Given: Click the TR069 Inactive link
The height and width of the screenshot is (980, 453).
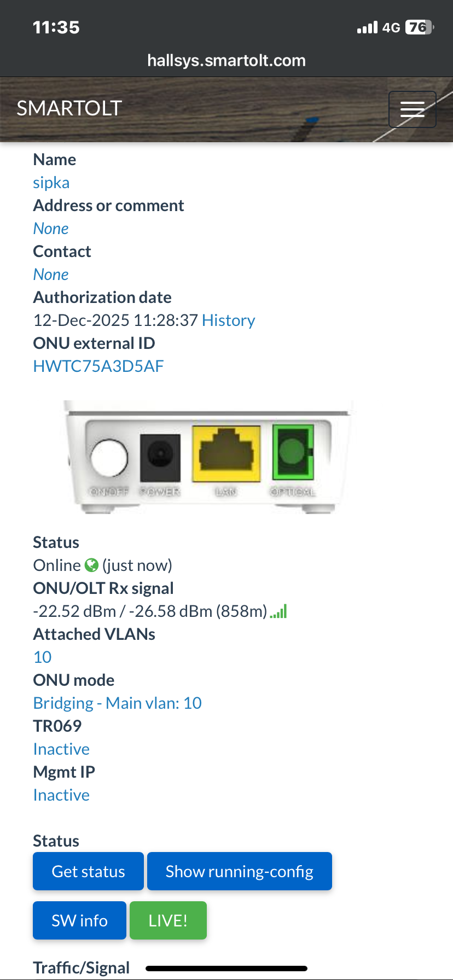Looking at the screenshot, I should pos(61,749).
